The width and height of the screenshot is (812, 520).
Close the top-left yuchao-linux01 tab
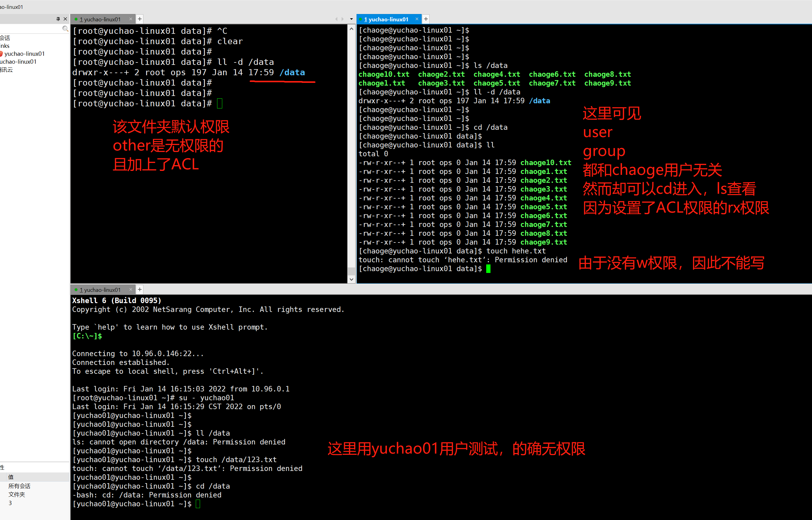pos(131,19)
